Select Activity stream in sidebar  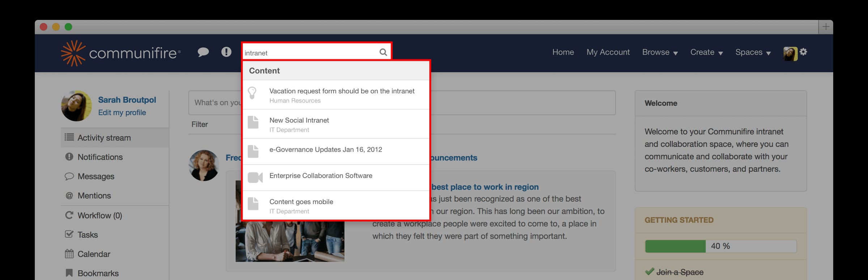coord(115,137)
